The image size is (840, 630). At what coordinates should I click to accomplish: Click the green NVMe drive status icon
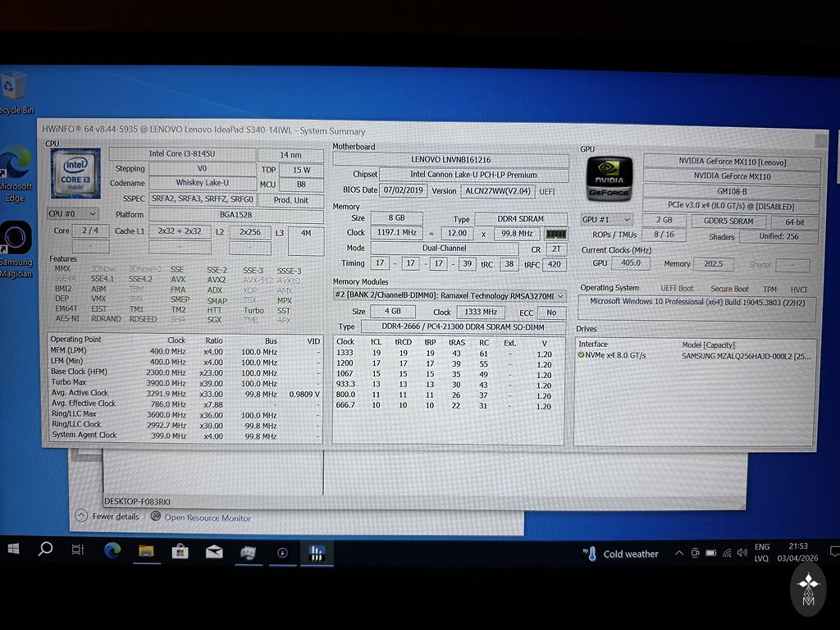(x=582, y=355)
